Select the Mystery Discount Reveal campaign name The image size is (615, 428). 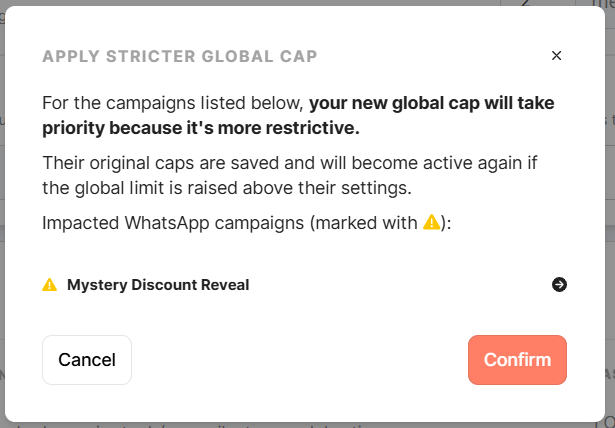(x=158, y=285)
